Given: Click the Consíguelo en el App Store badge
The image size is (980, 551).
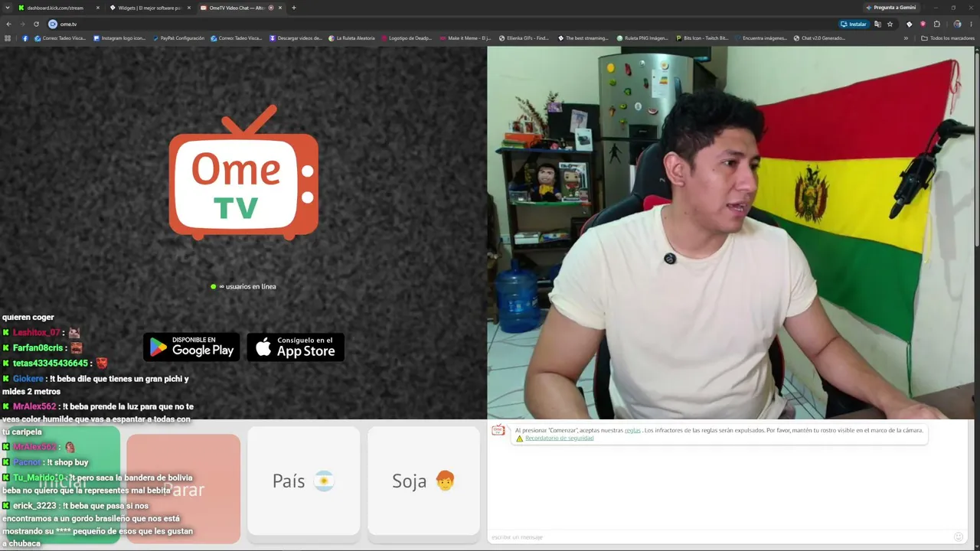Looking at the screenshot, I should [x=296, y=347].
